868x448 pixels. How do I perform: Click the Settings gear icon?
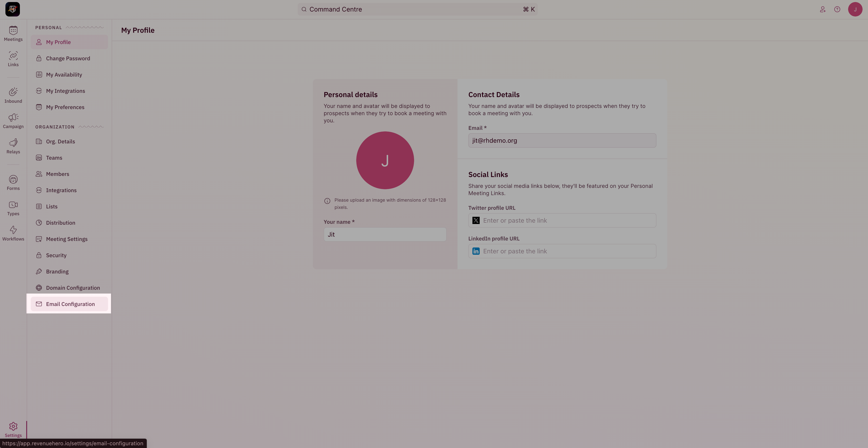[13, 427]
